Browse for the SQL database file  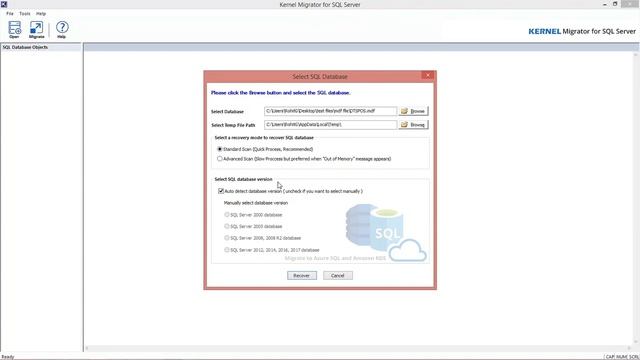(413, 111)
